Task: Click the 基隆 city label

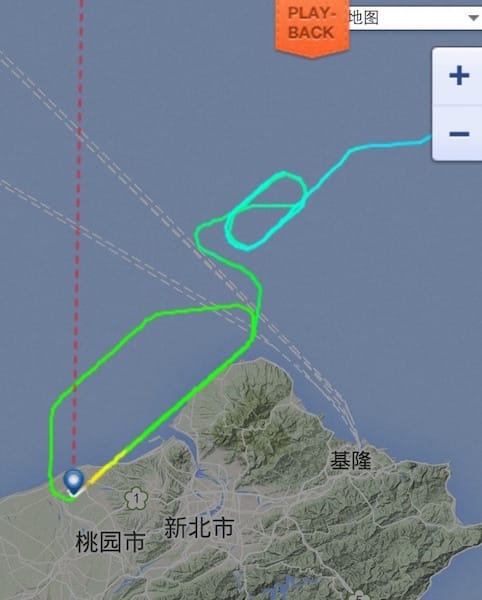Action: coord(350,460)
